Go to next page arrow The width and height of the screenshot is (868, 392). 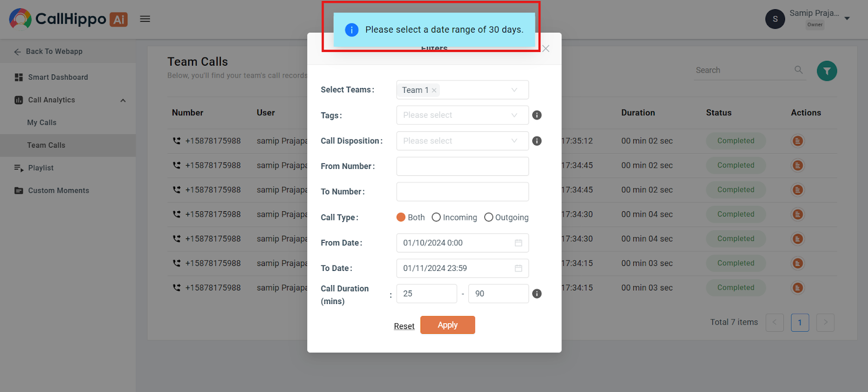pyautogui.click(x=825, y=323)
